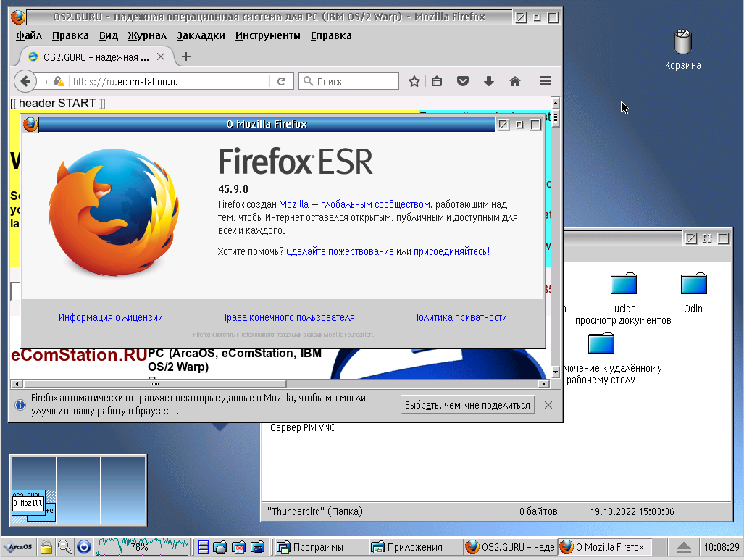
Task: Dismiss the data sharing notification bar
Action: pos(548,405)
